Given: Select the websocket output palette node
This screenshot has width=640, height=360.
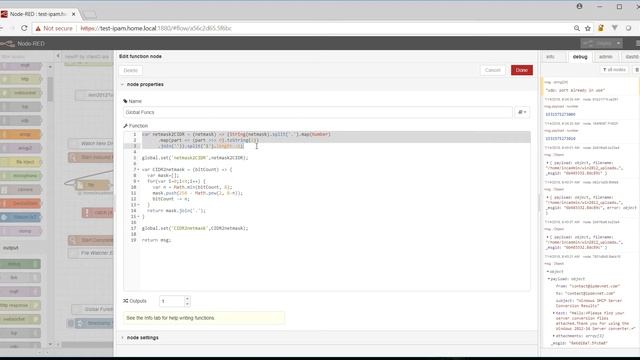Looking at the screenshot, I should 20,319.
